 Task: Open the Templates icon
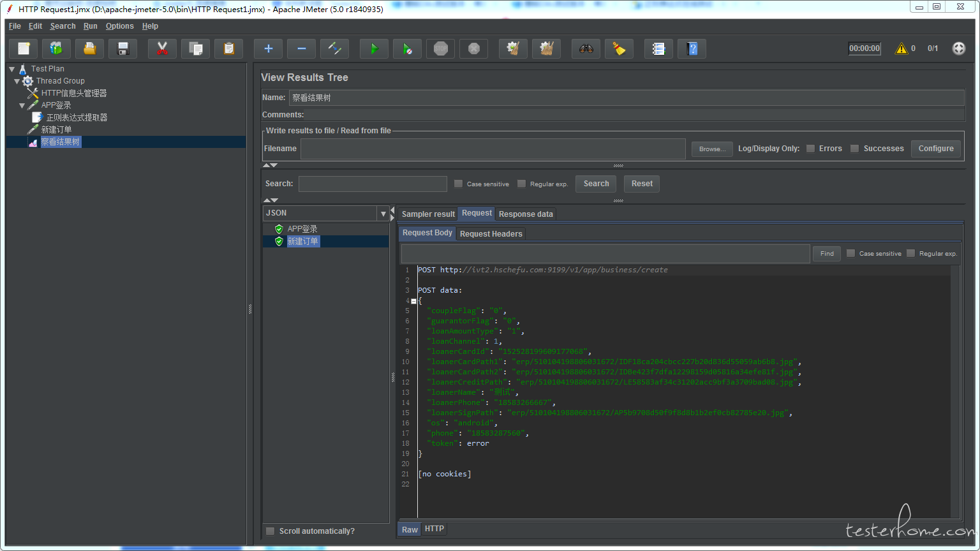click(x=57, y=48)
